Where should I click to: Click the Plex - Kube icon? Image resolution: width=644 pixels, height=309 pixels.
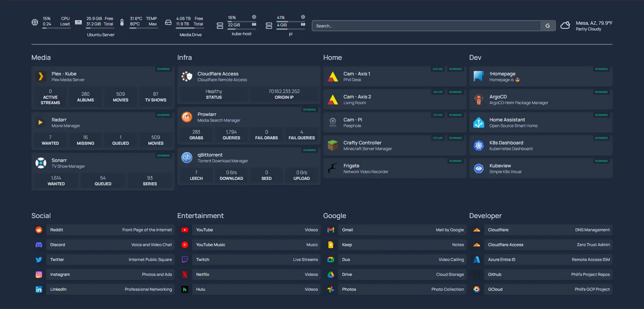(x=41, y=76)
